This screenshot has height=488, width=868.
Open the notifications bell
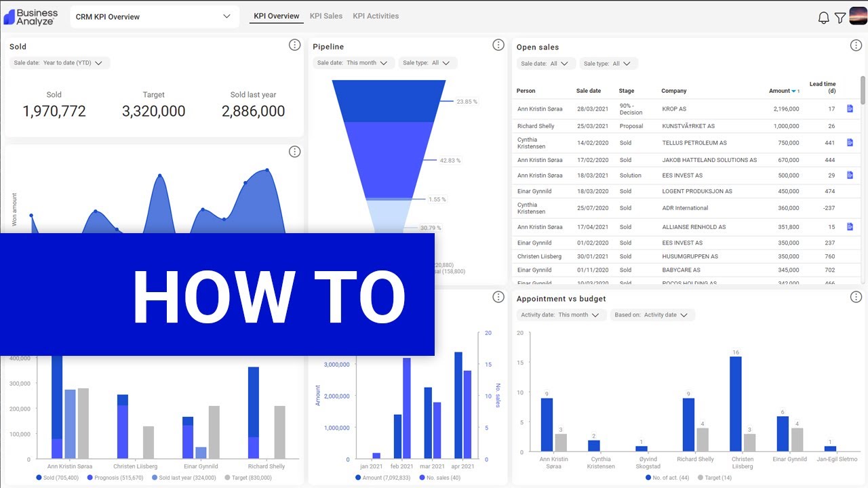[823, 18]
